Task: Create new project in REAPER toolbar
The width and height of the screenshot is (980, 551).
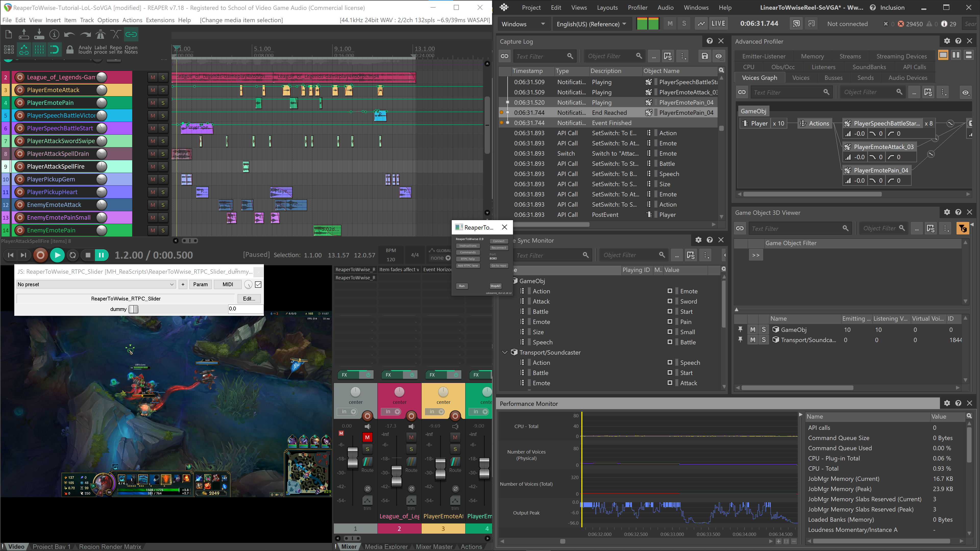Action: [x=8, y=35]
